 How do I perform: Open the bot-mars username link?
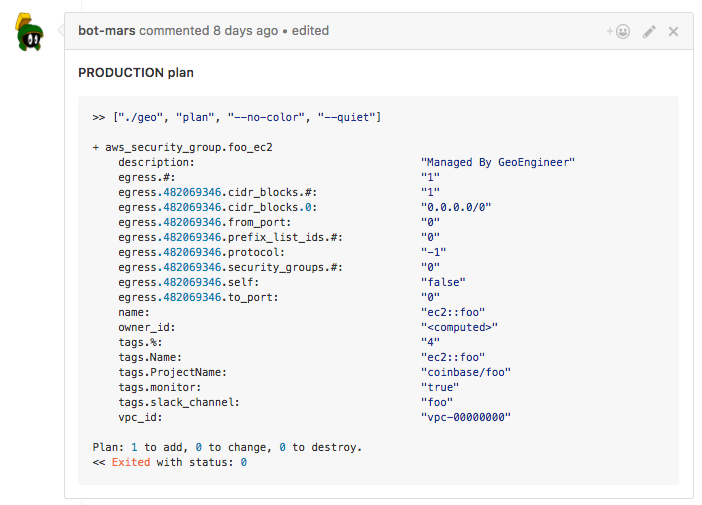pyautogui.click(x=107, y=30)
